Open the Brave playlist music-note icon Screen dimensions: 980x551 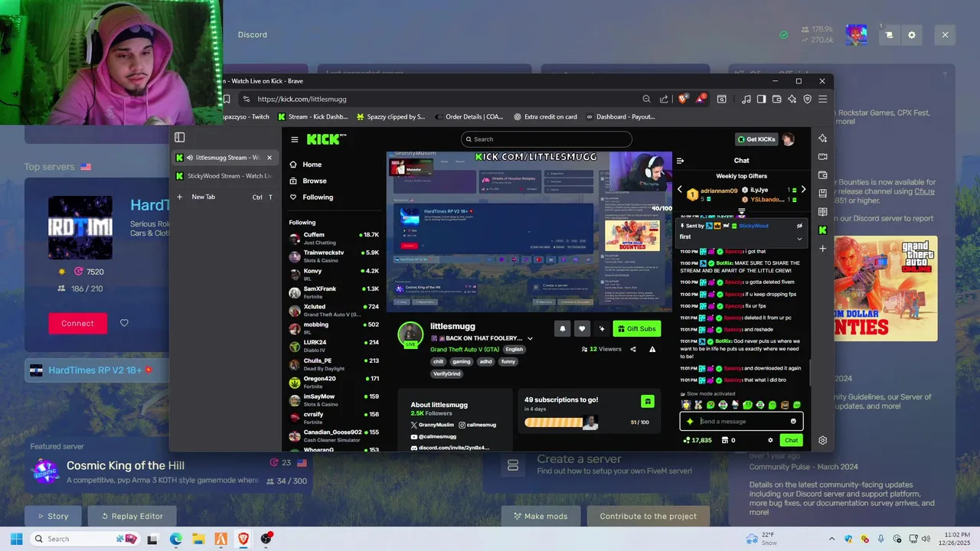[x=746, y=99]
